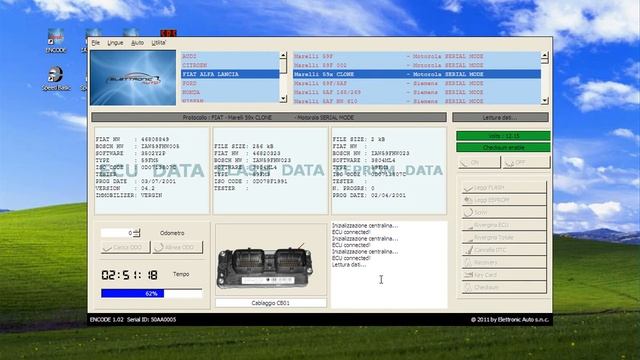The image size is (640, 360).
Task: Select CITROEN in the brand list
Action: [x=230, y=65]
